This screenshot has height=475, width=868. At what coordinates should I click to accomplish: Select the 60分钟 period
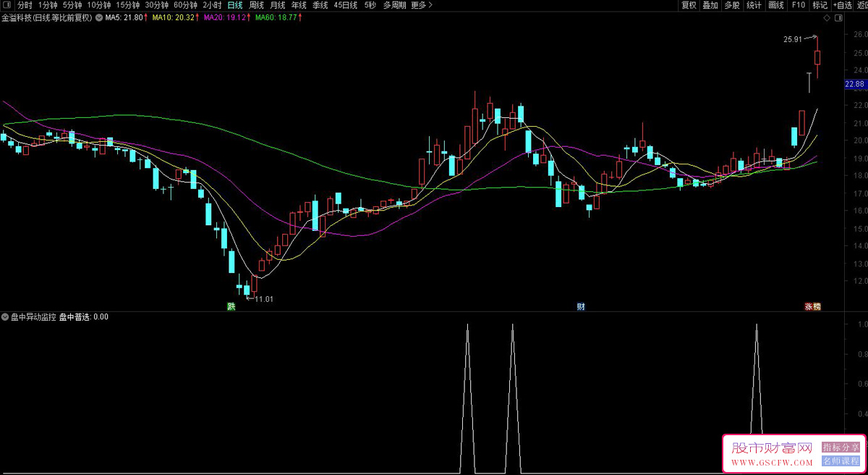(x=185, y=4)
